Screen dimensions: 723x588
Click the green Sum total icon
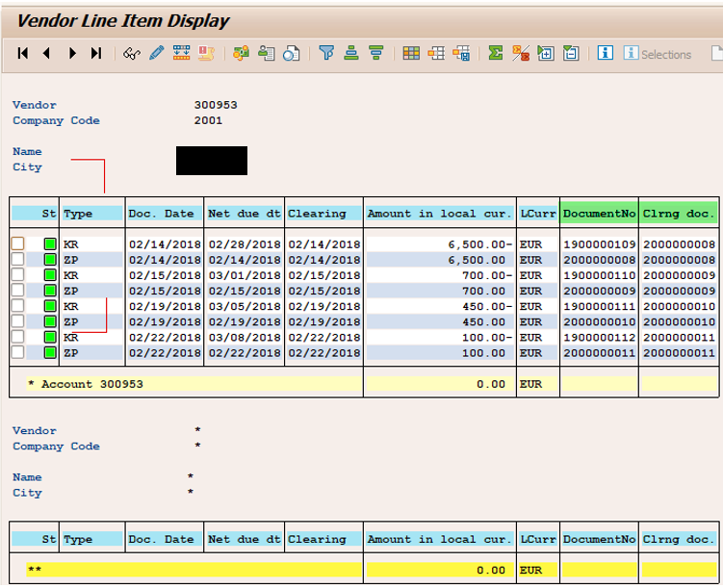point(496,54)
